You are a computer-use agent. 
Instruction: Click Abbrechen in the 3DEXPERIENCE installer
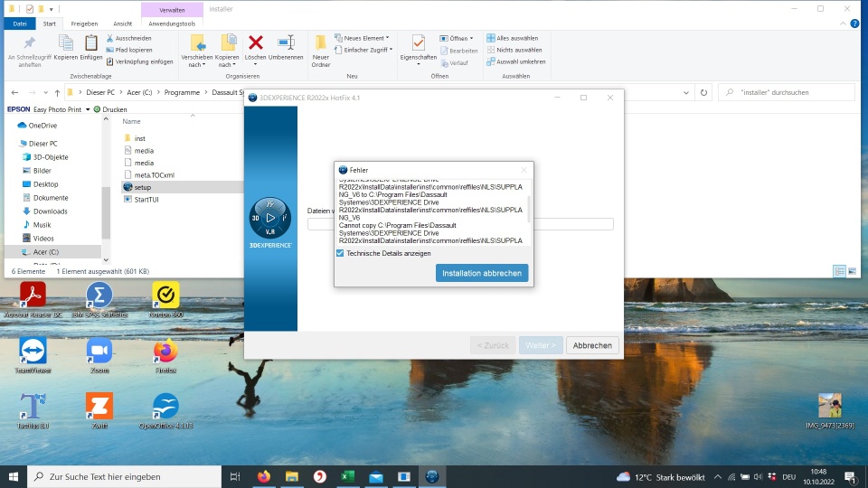(591, 345)
